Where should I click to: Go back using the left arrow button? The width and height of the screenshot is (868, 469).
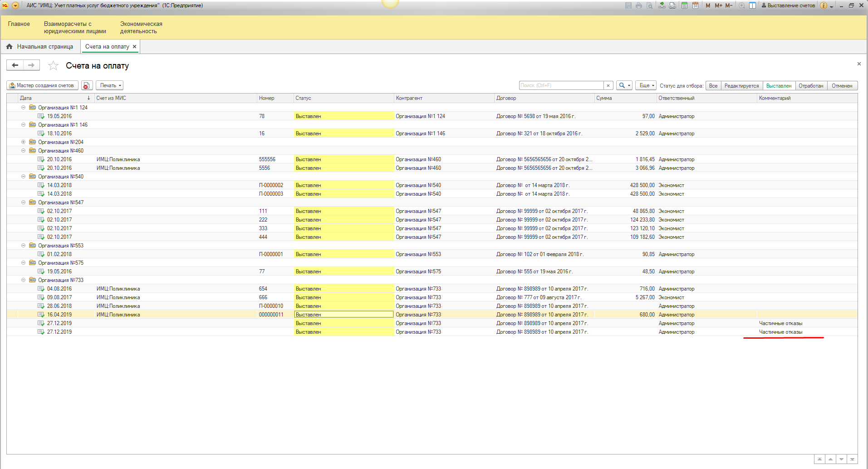point(15,65)
